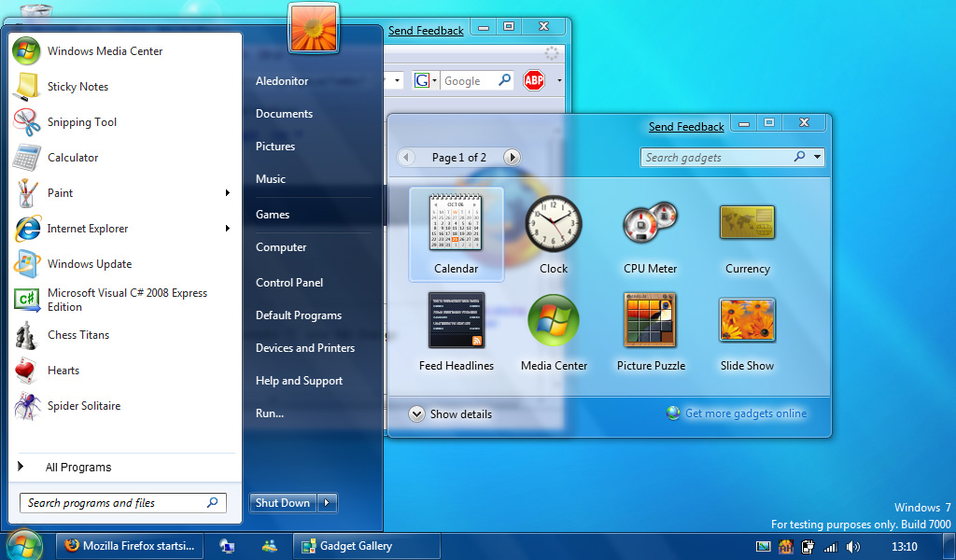Viewport: 956px width, 560px height.
Task: Open the Shut Down options arrow
Action: click(x=328, y=503)
